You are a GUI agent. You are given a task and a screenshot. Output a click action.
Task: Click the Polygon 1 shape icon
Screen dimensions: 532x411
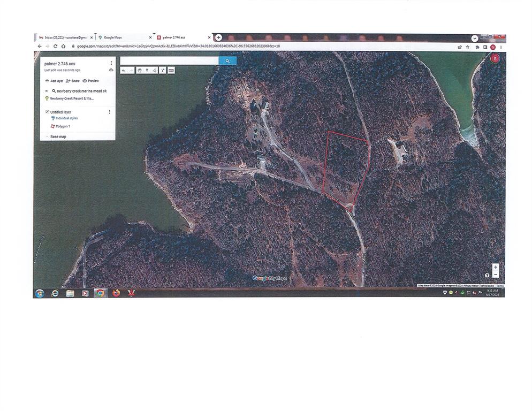tap(52, 126)
